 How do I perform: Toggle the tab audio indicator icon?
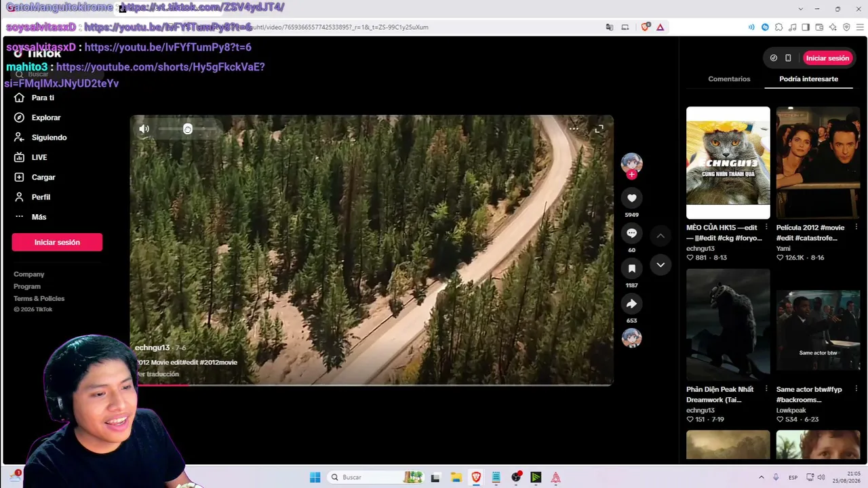pos(751,27)
